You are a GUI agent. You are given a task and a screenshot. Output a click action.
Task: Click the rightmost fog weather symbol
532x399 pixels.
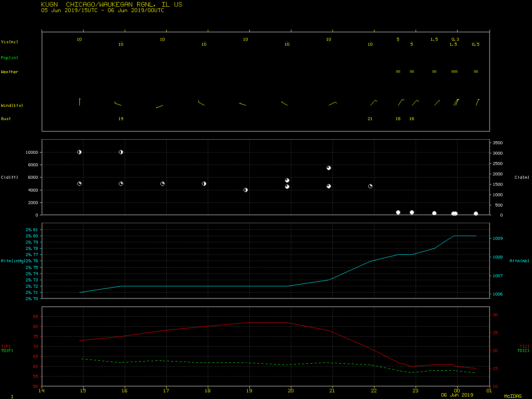coord(476,71)
